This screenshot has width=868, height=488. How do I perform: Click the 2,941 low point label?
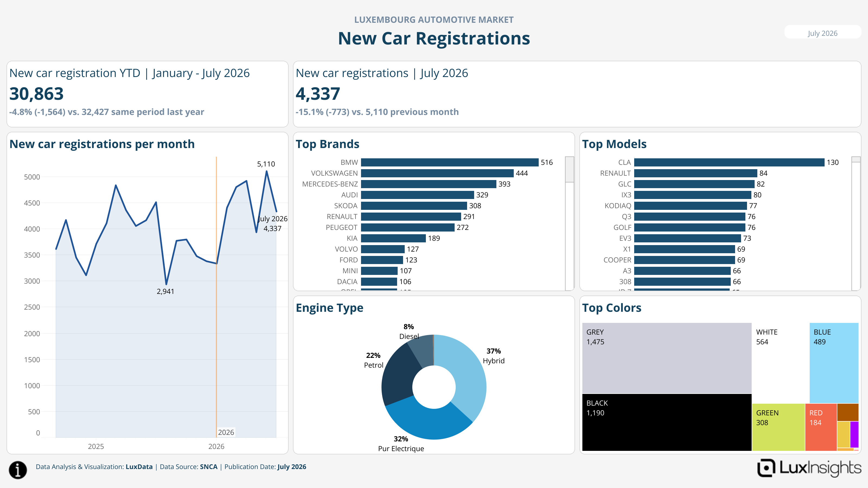[x=165, y=291]
